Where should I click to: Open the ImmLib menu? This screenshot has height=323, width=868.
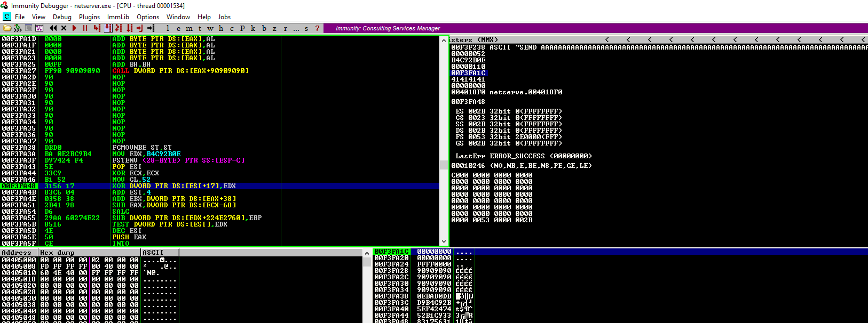(x=118, y=17)
